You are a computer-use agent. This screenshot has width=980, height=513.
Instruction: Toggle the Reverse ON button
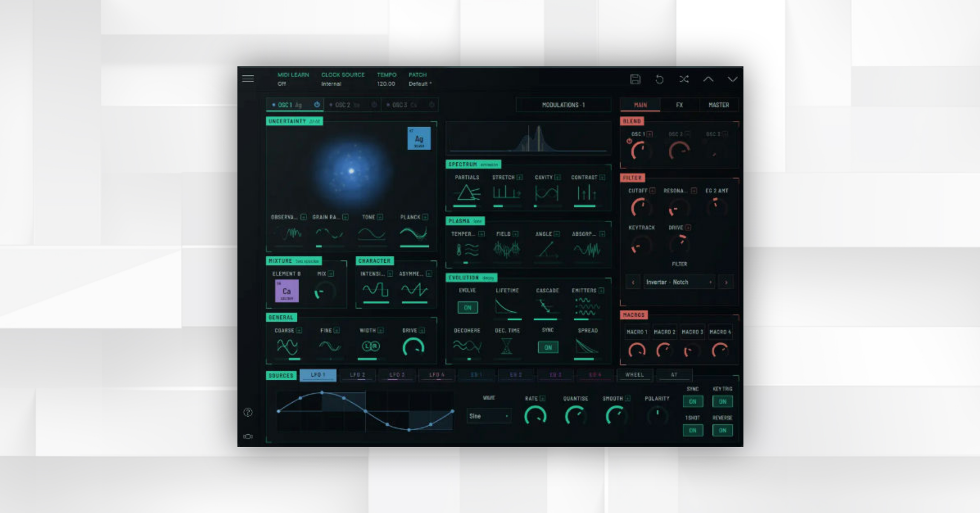point(723,430)
